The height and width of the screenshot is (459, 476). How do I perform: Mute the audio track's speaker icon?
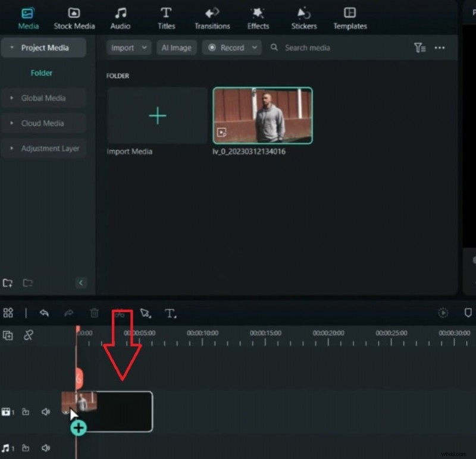point(46,448)
